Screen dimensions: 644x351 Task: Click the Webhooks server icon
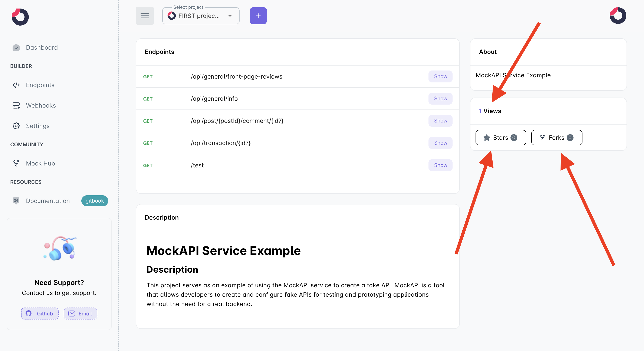click(x=16, y=105)
